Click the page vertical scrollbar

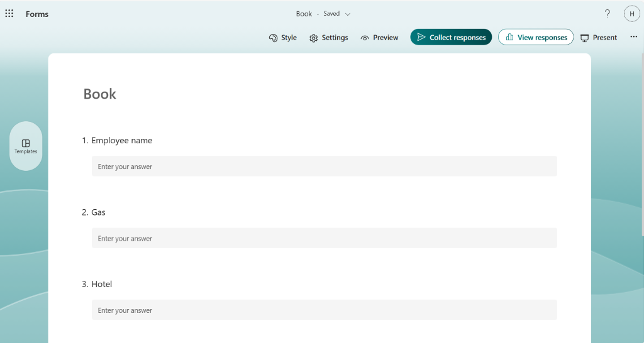pyautogui.click(x=642, y=144)
